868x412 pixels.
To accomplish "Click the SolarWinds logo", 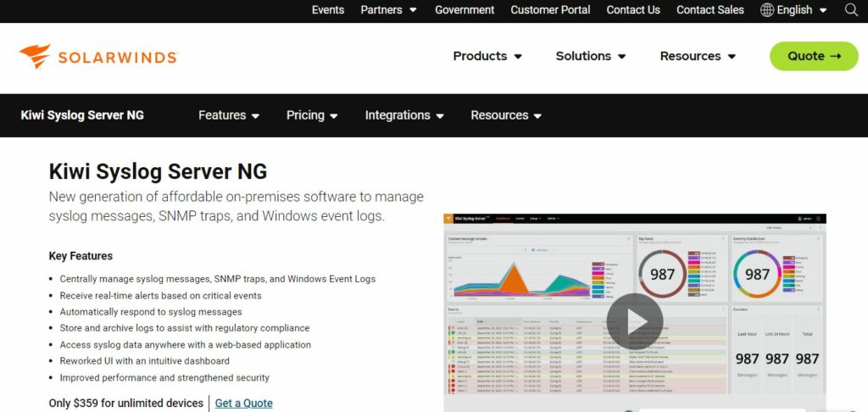I will pos(98,57).
